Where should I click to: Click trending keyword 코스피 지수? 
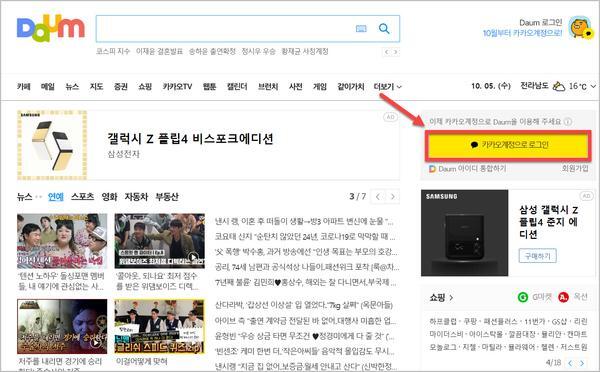(113, 51)
